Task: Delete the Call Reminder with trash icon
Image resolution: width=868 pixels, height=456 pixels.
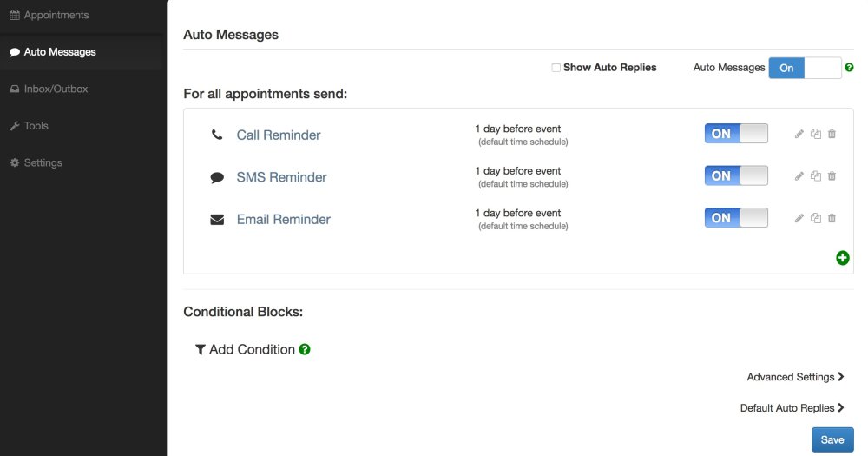Action: point(832,134)
